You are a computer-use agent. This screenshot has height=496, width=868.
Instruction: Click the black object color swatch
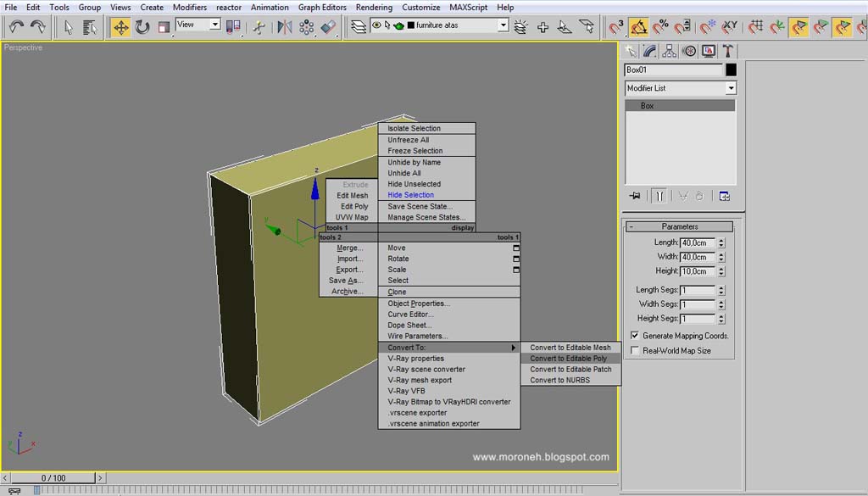[731, 70]
